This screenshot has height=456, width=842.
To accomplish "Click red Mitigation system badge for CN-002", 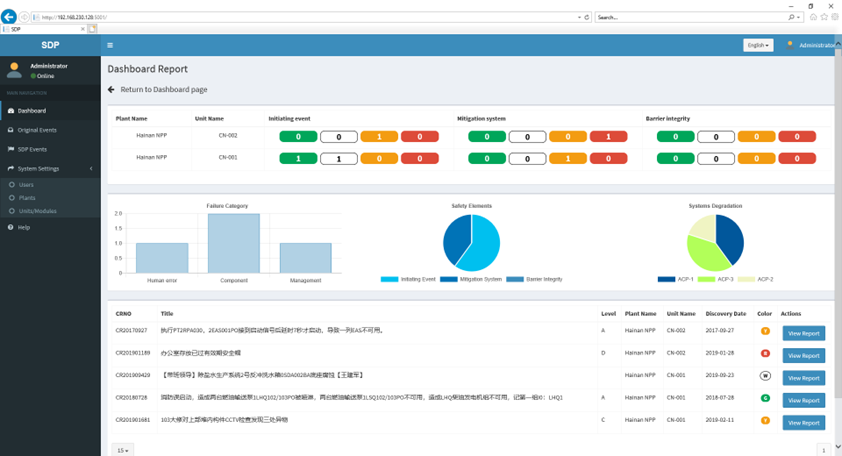I will [608, 137].
